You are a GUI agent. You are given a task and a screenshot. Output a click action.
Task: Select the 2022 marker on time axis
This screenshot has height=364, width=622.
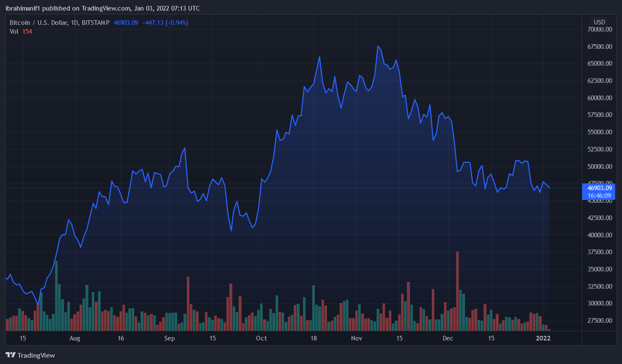(x=543, y=338)
